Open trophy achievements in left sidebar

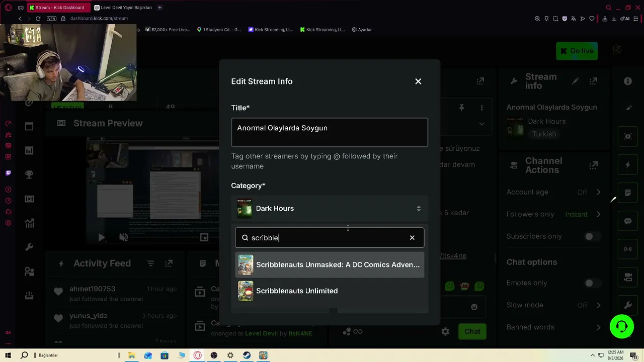click(x=29, y=174)
